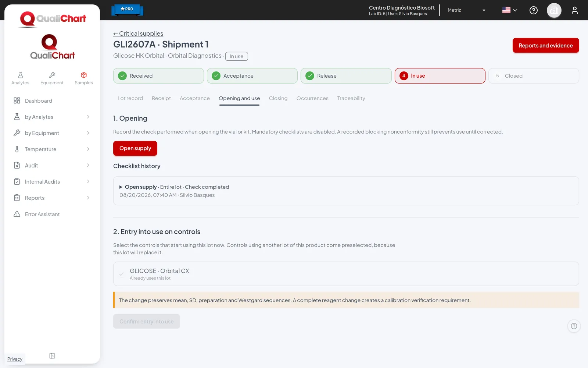Select the Opening and use tab

pos(239,98)
